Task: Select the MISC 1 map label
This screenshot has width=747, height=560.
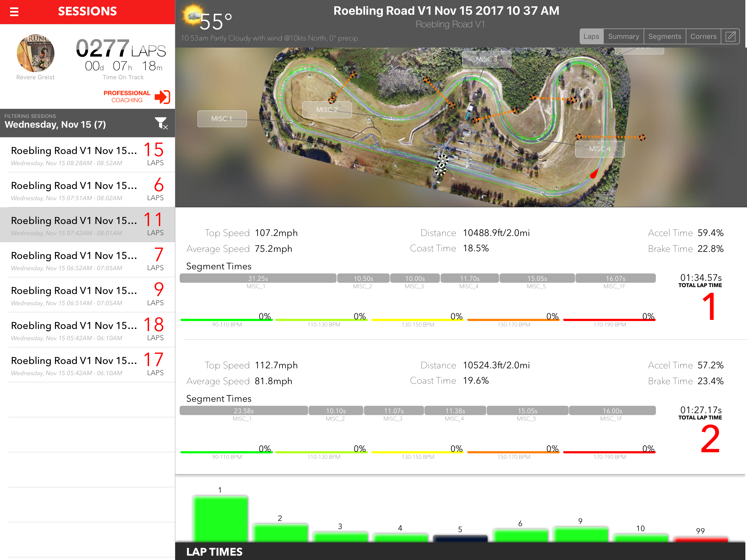Action: click(x=222, y=119)
